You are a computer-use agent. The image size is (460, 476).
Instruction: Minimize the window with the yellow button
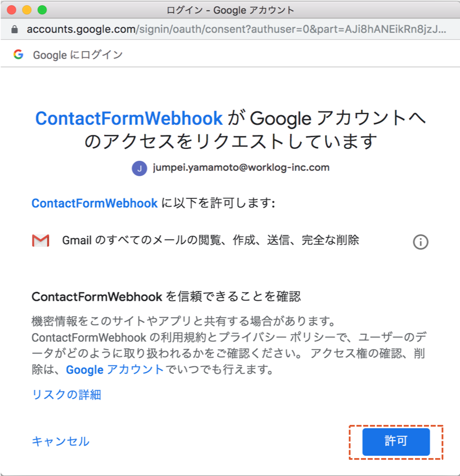coord(26,10)
